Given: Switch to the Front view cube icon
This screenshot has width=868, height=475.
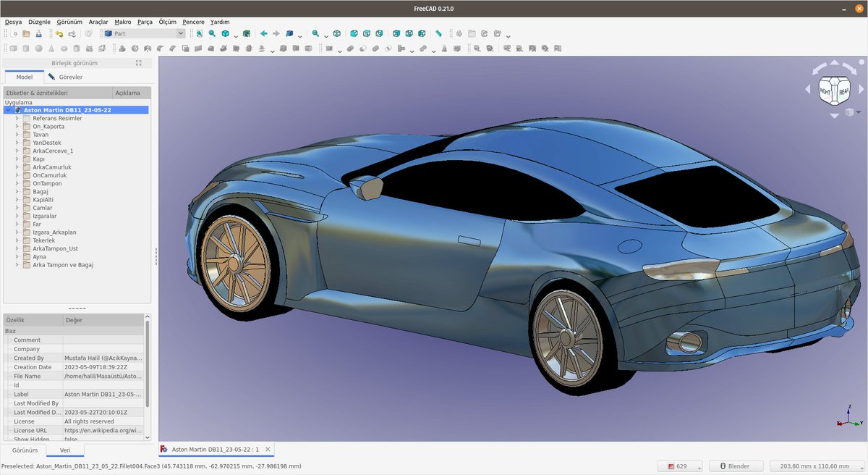Looking at the screenshot, I should tap(354, 33).
